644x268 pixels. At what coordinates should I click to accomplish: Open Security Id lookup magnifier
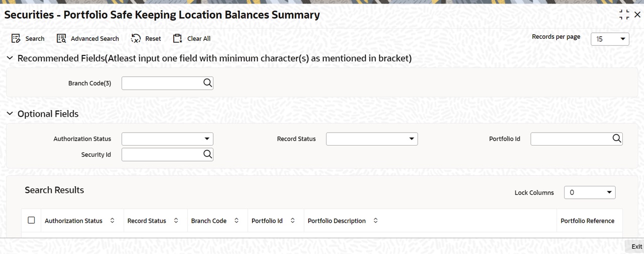207,154
